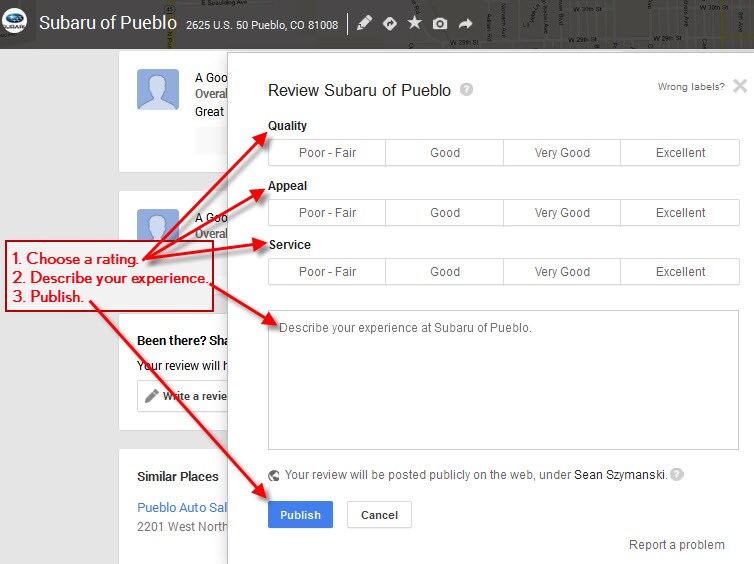The image size is (754, 564).
Task: Set Appeal rating to Good
Action: click(445, 213)
